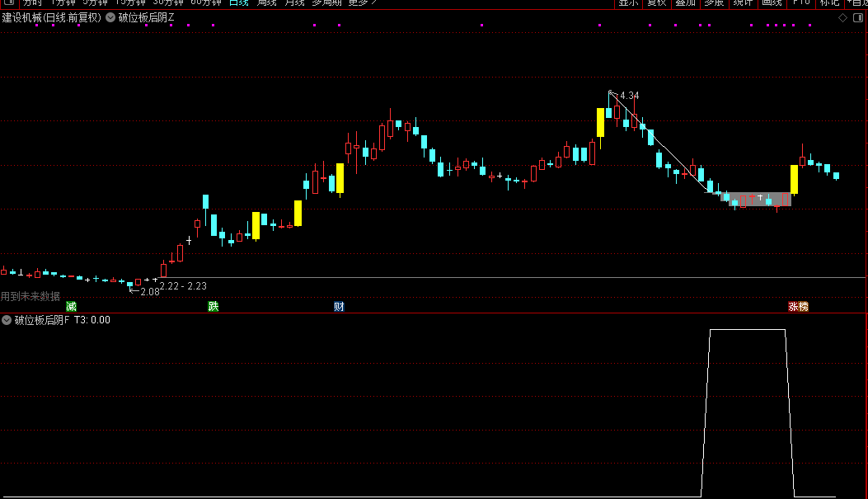Click the 破位板后阴Z indicator name

[x=146, y=17]
